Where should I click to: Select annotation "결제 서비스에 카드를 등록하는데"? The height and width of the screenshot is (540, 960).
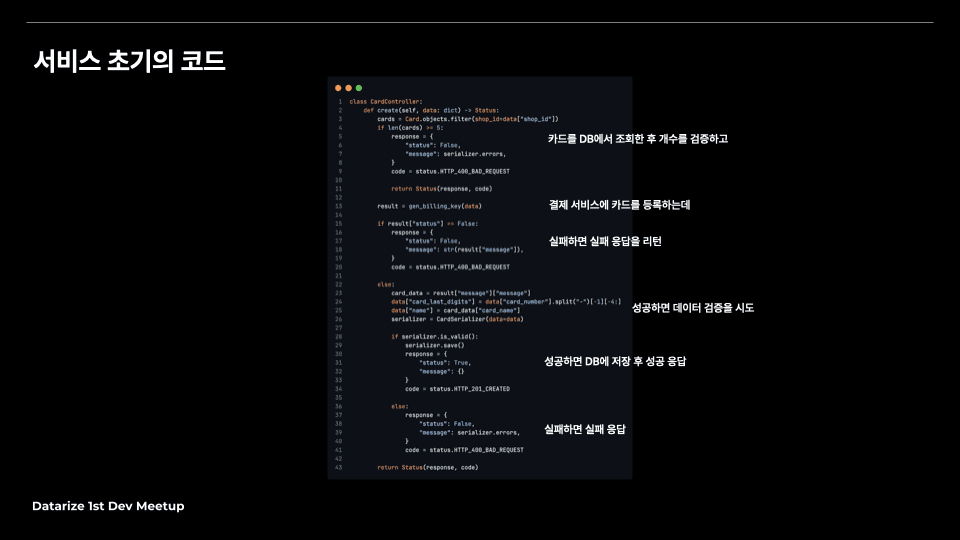point(619,205)
